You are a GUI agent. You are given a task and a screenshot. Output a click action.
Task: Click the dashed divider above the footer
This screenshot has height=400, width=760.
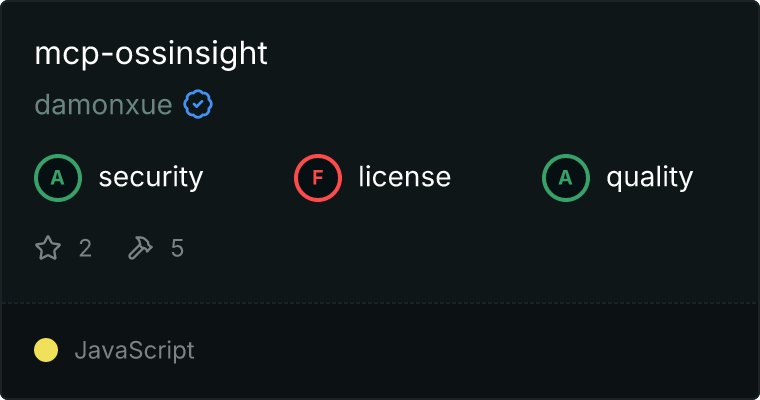(x=380, y=302)
